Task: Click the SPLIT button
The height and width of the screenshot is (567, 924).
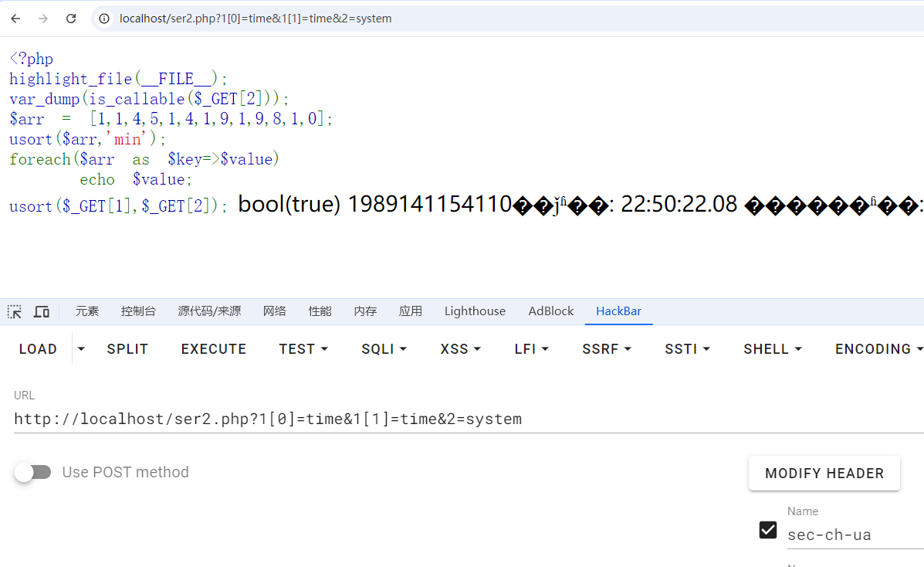Action: coord(127,349)
